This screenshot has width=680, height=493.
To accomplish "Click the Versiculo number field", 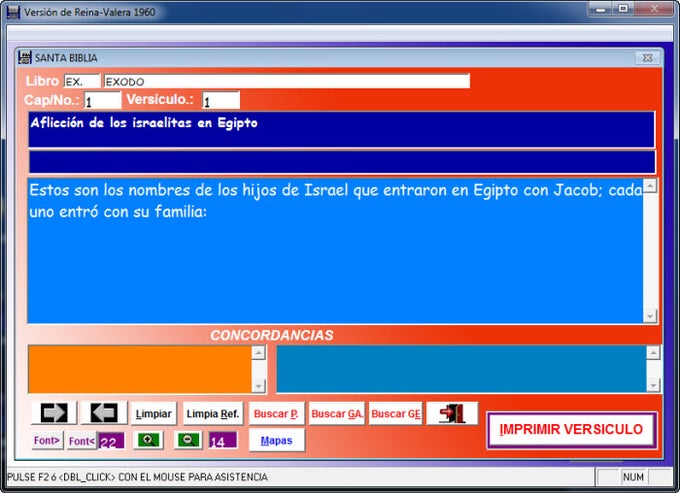I will pos(221,101).
